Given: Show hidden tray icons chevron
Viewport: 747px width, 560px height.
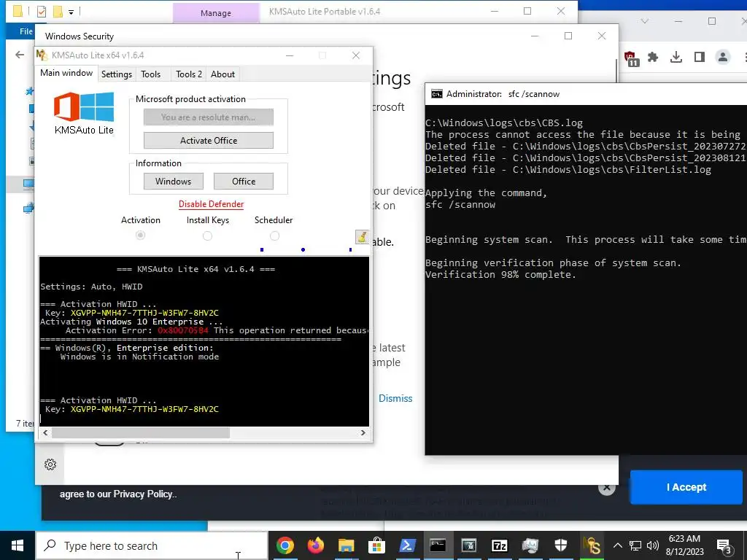Looking at the screenshot, I should pyautogui.click(x=617, y=545).
